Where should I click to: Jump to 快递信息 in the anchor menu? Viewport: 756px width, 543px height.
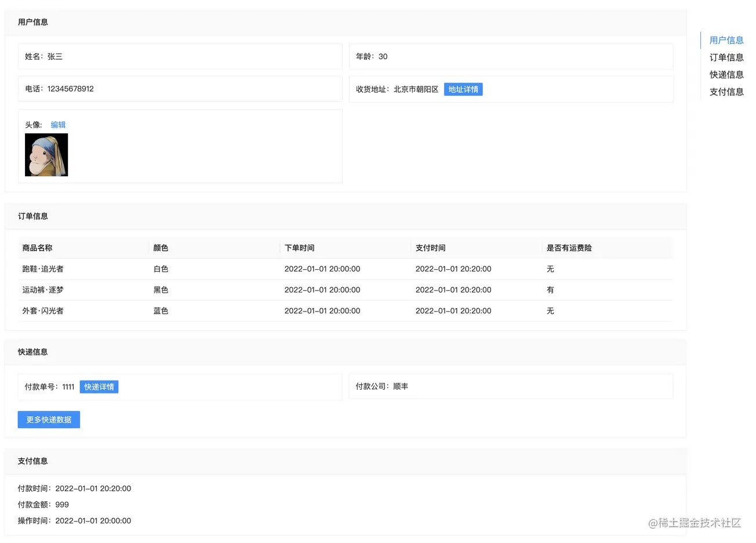[x=726, y=74]
